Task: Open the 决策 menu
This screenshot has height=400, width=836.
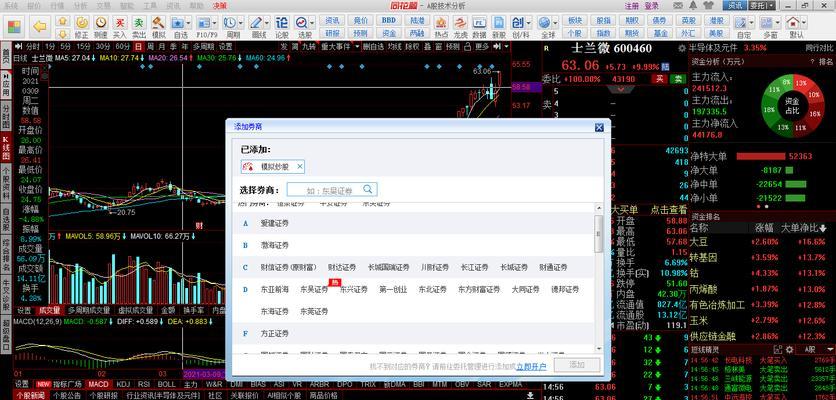Action: pyautogui.click(x=219, y=5)
